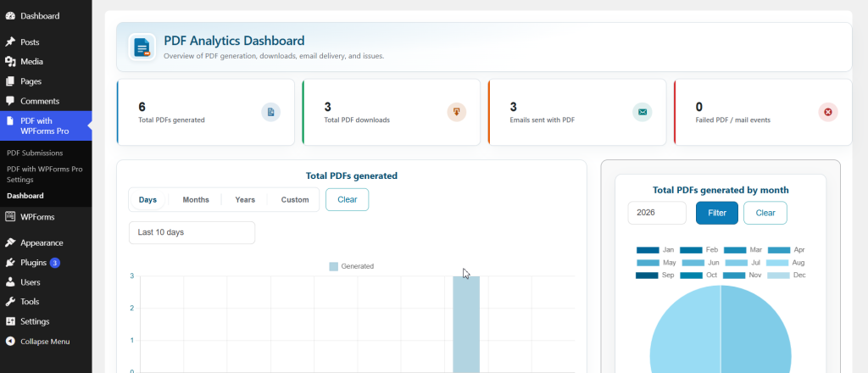This screenshot has width=868, height=373.
Task: Click the Users person icon
Action: (10, 282)
